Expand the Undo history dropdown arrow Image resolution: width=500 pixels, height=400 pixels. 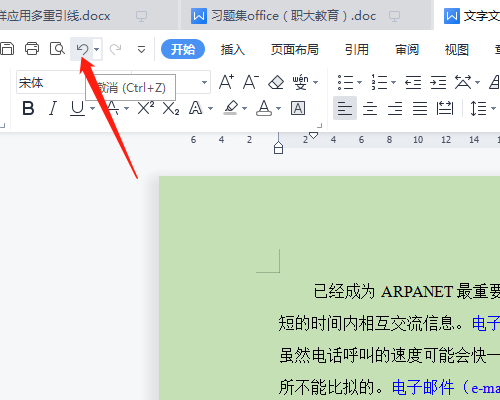coord(97,49)
